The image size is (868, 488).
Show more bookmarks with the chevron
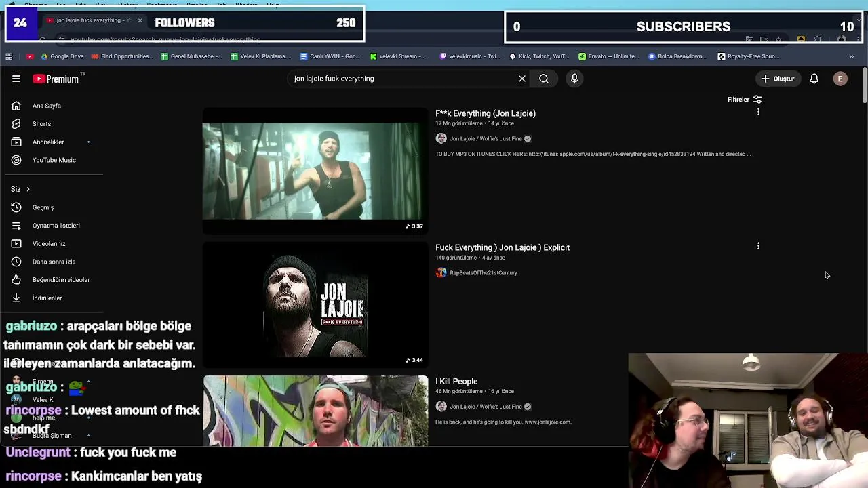tap(852, 56)
